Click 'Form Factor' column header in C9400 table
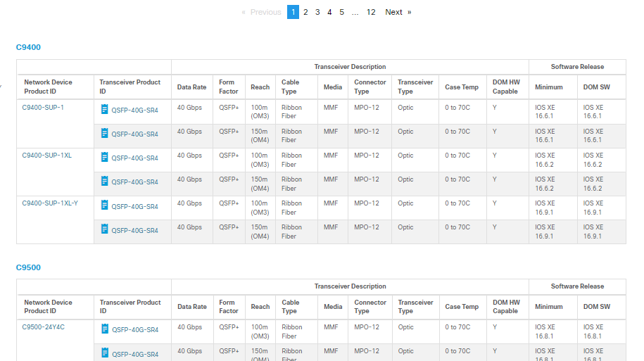This screenshot has width=644, height=361. click(x=228, y=87)
